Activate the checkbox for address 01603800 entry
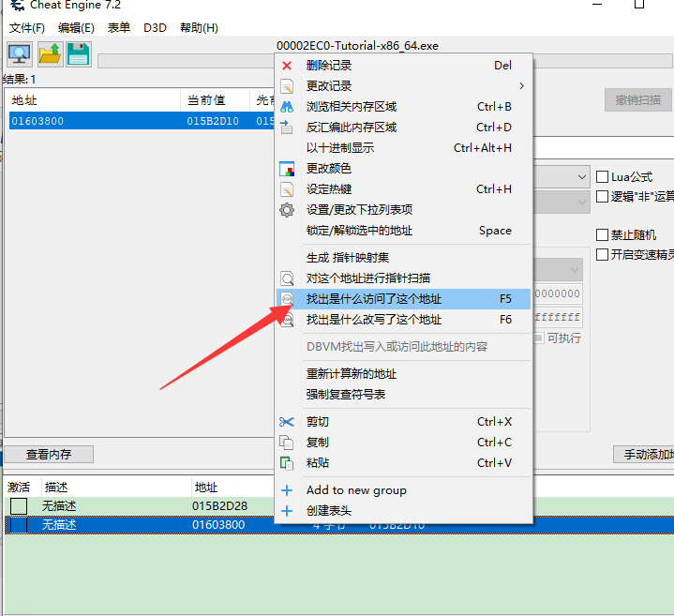 (19, 525)
